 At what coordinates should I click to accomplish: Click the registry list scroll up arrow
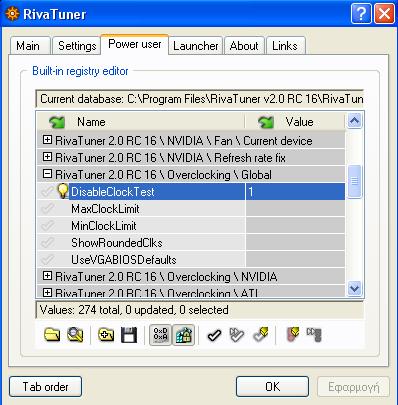click(354, 121)
